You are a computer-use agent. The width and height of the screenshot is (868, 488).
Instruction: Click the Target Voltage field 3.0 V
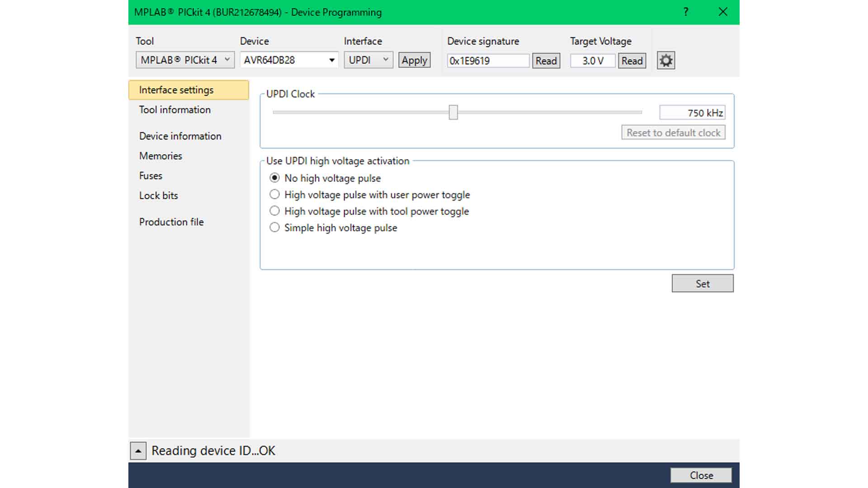[593, 61]
